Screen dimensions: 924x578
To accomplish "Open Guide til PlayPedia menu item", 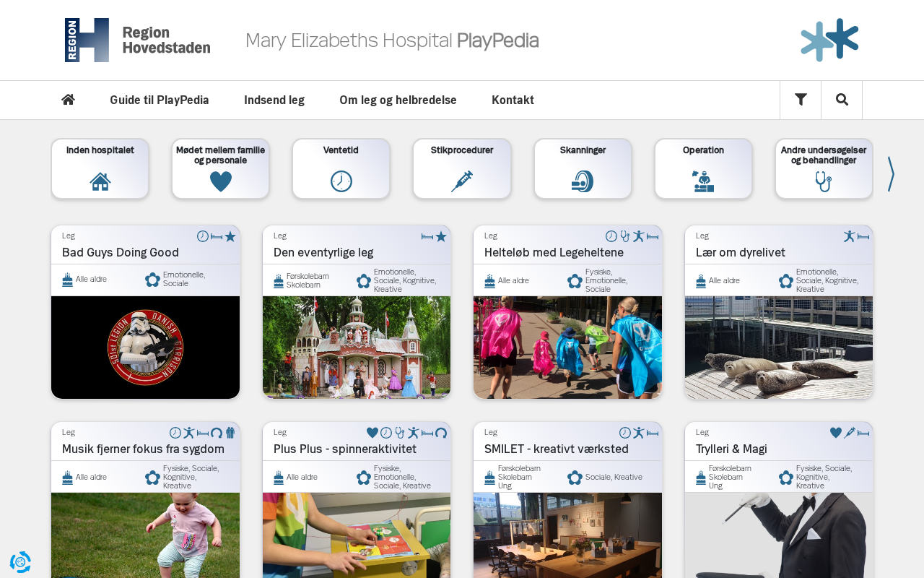I will (x=160, y=100).
